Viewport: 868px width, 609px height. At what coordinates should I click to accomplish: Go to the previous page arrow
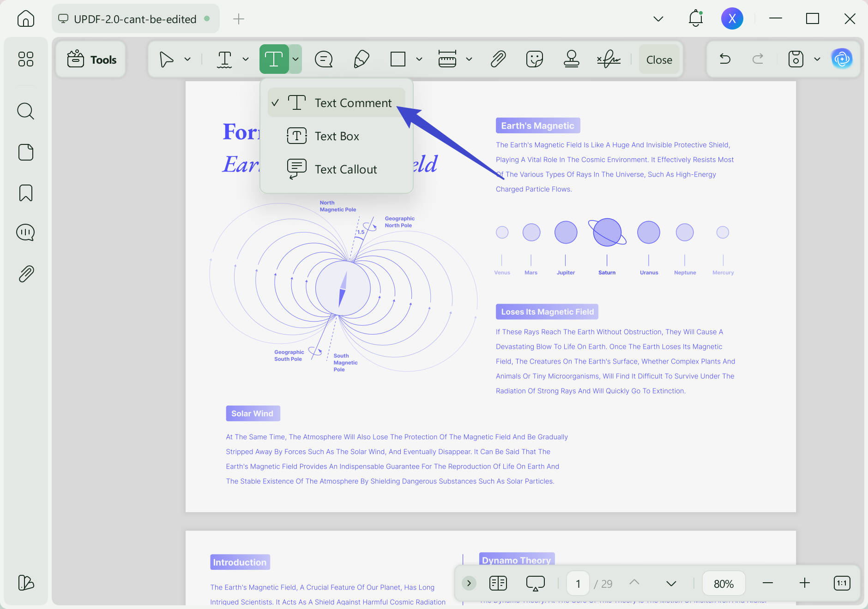pos(634,583)
